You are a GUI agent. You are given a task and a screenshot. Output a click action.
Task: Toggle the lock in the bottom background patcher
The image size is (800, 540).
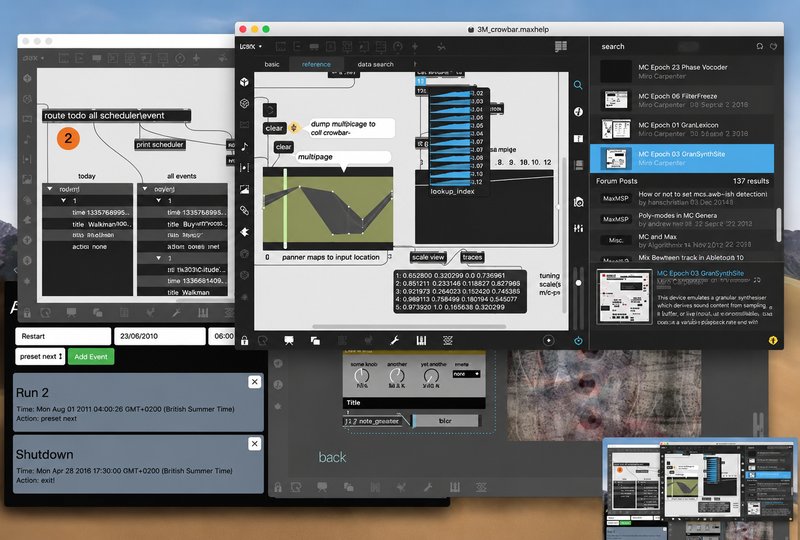point(278,487)
